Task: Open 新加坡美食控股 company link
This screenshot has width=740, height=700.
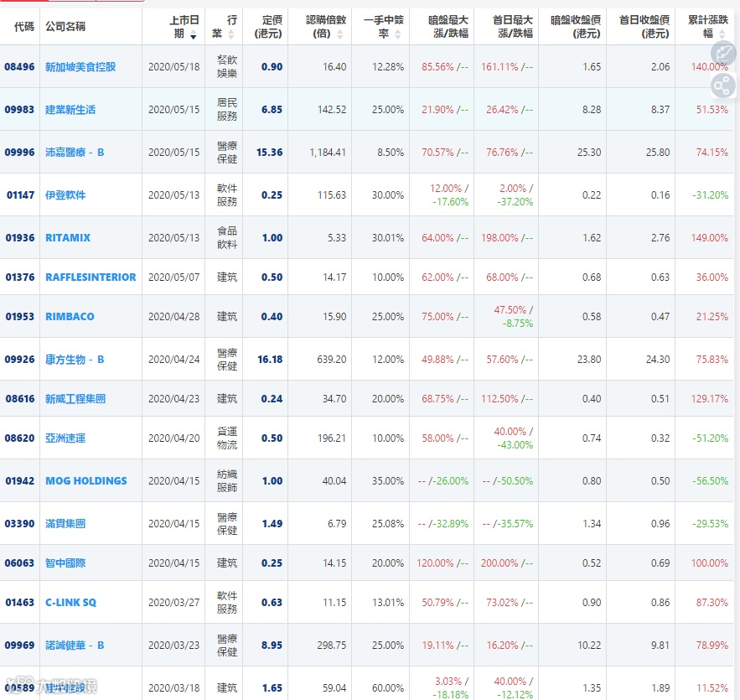Action: 80,67
